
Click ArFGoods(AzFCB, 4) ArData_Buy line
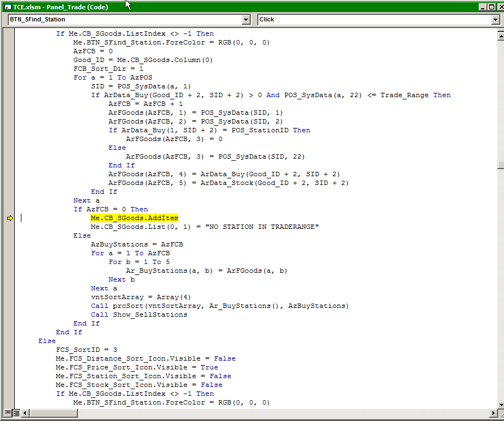(224, 174)
